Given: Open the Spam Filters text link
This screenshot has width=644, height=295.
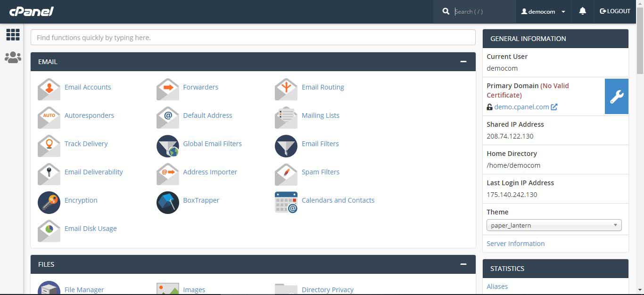Looking at the screenshot, I should [321, 172].
